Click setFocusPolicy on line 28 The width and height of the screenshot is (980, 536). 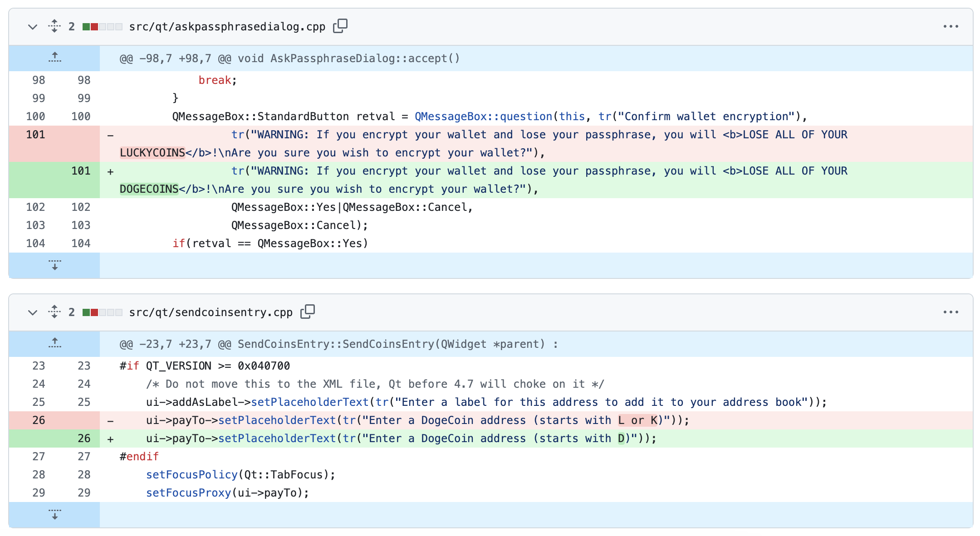(192, 475)
